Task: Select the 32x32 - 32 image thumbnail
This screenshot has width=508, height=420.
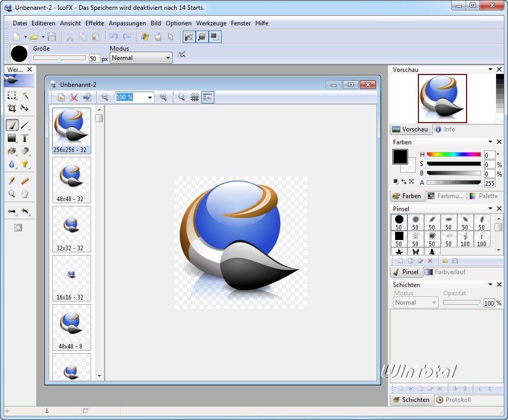Action: 71,230
